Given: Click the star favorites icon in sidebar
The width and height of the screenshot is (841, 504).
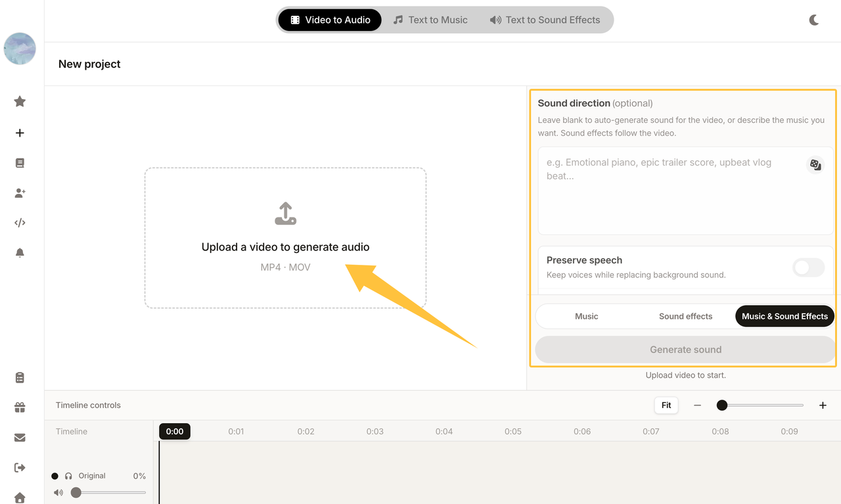Looking at the screenshot, I should click(20, 101).
